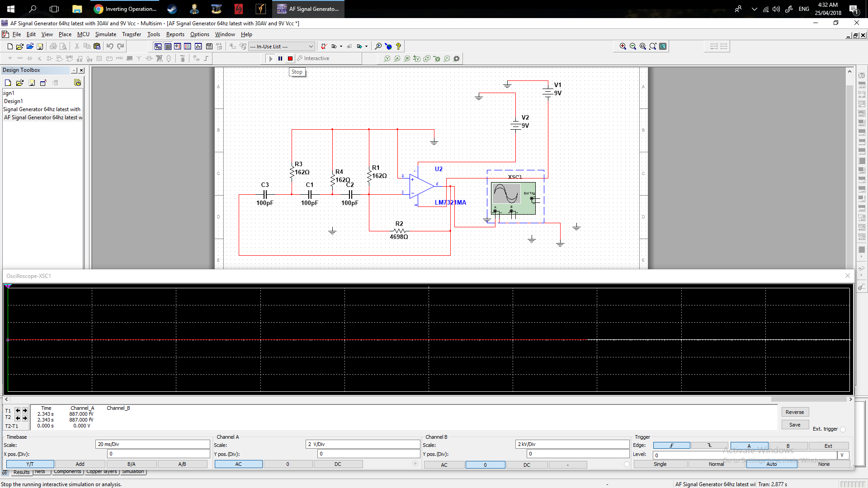Expand the Channel A scale dropdown
Viewport: 868px width, 488px height.
[x=363, y=444]
